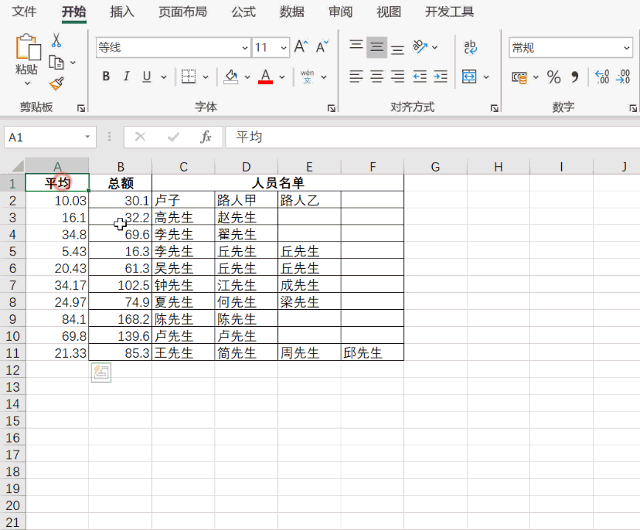Viewport: 640px width, 530px height.
Task: Center text horizontally
Action: [x=376, y=76]
